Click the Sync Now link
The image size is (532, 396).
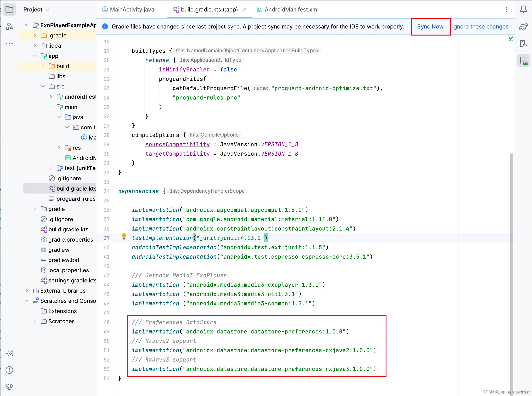[430, 27]
